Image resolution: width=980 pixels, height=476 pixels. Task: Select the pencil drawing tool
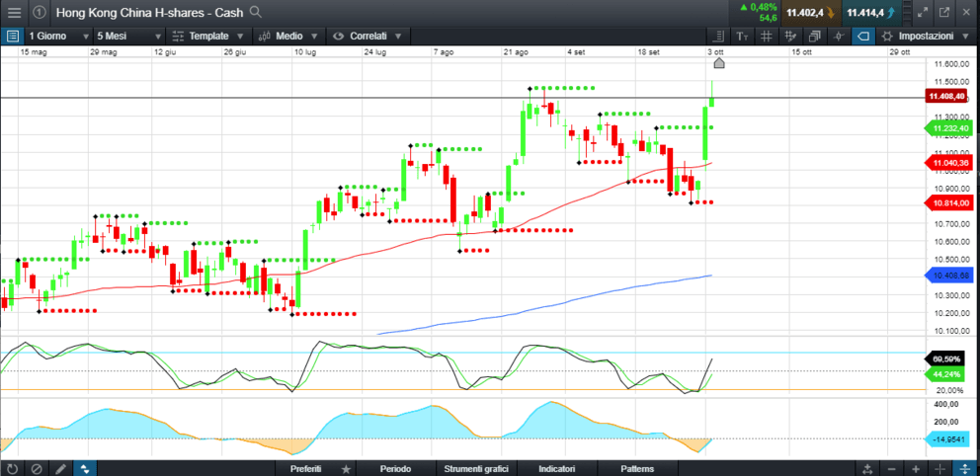60,468
